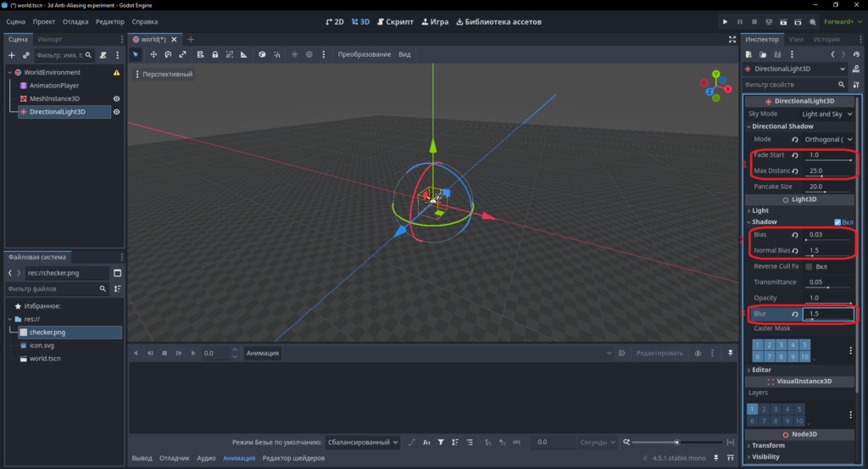Open the bezier mode Сбалансированный dropdown
868x469 pixels.
[x=363, y=442]
